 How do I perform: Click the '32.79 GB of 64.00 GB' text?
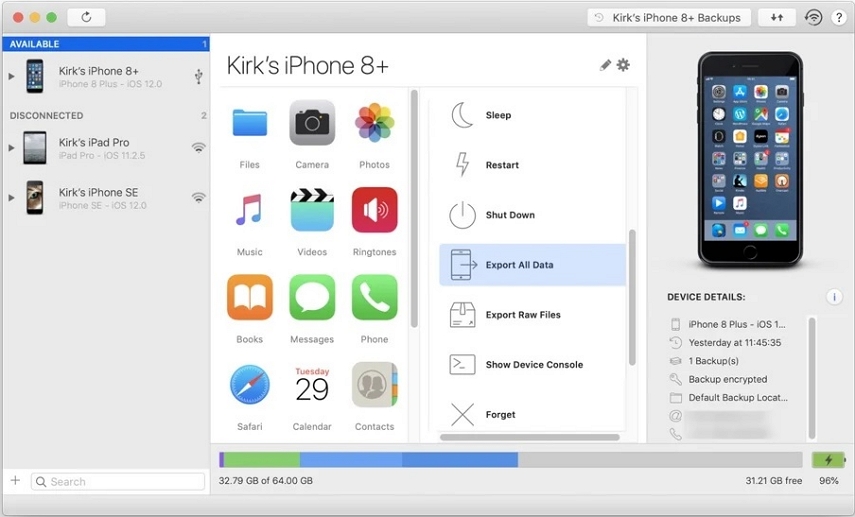coord(266,480)
